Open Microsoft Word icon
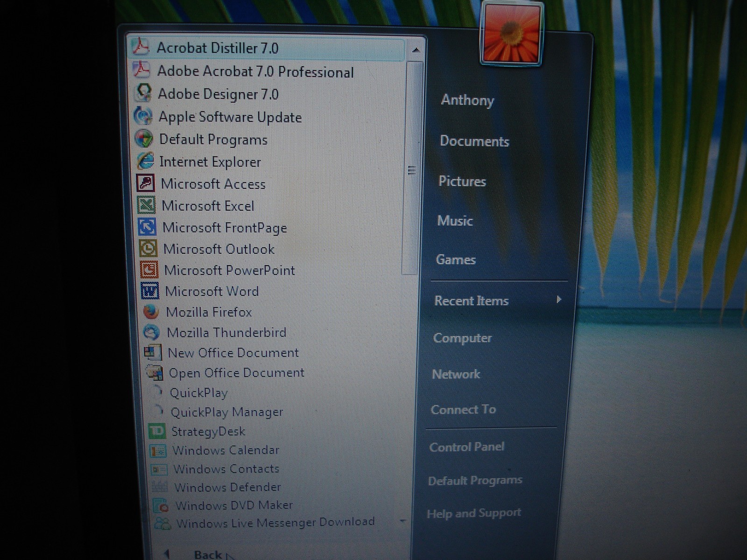The image size is (747, 560). point(150,291)
